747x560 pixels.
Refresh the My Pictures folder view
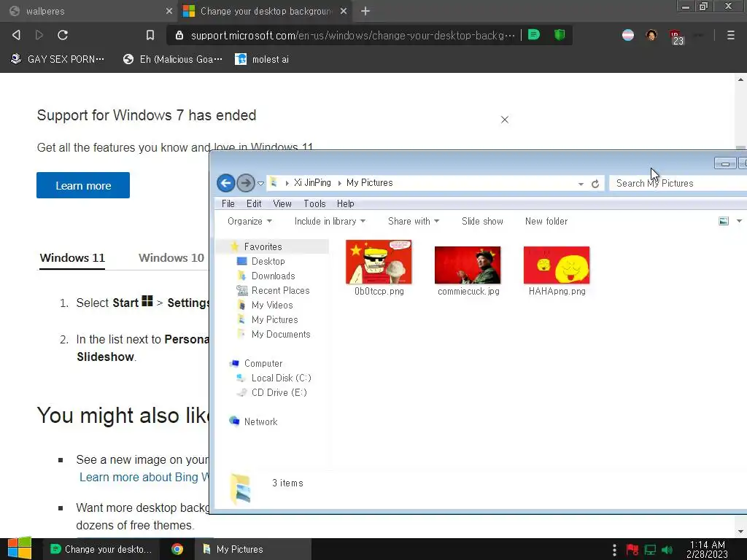[x=595, y=183]
